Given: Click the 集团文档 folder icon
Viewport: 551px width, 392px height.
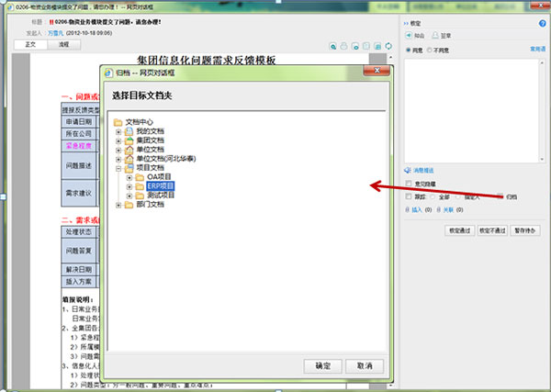Looking at the screenshot, I should 129,140.
